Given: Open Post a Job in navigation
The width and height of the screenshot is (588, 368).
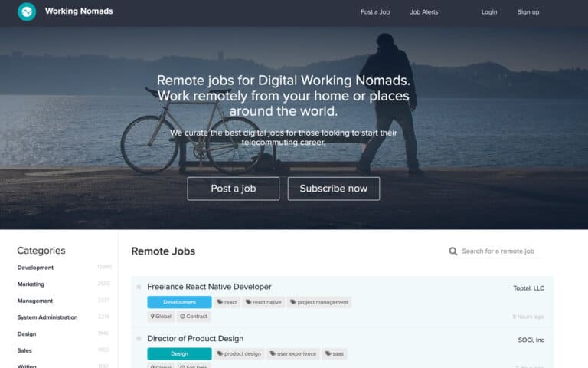Looking at the screenshot, I should click(x=375, y=12).
